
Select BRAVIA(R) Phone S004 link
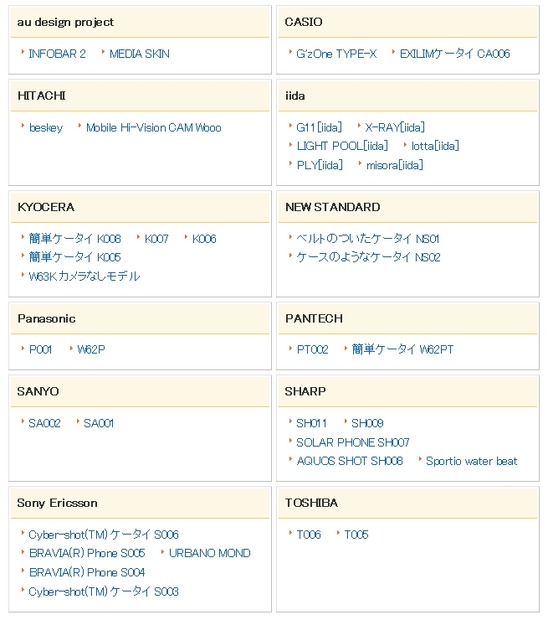[x=87, y=573]
